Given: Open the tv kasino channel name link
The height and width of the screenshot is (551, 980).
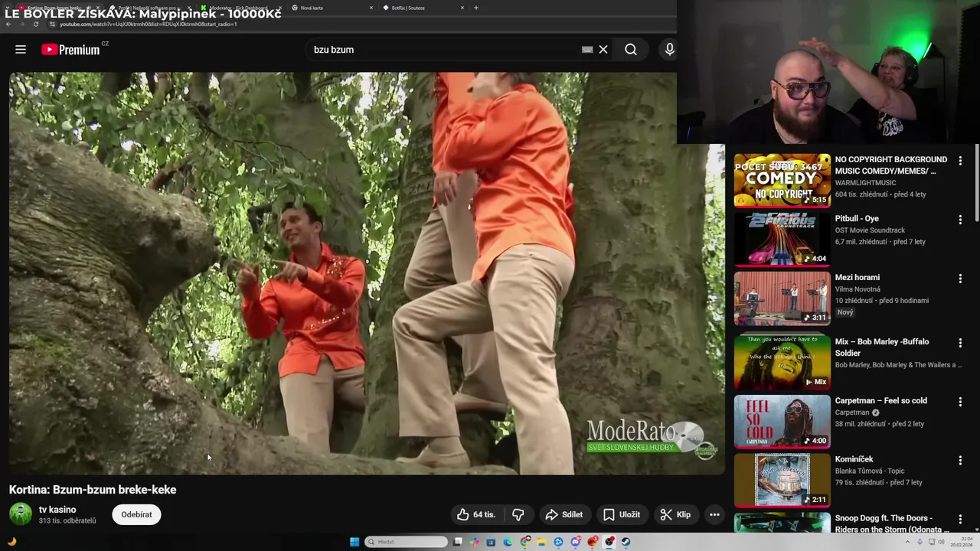Looking at the screenshot, I should 57,510.
